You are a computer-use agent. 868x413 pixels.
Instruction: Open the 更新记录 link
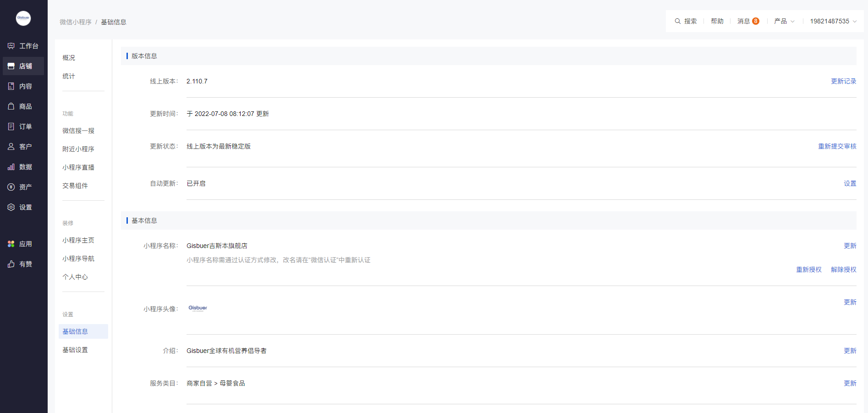click(x=844, y=81)
